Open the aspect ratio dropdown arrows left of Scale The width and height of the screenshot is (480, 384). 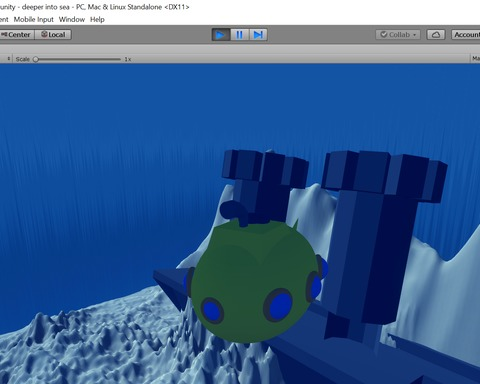click(x=9, y=59)
